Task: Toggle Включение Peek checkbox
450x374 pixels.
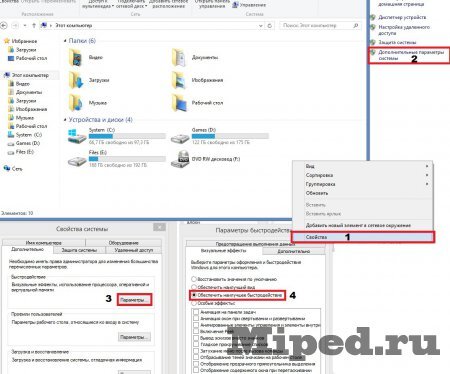Action: tap(196, 332)
